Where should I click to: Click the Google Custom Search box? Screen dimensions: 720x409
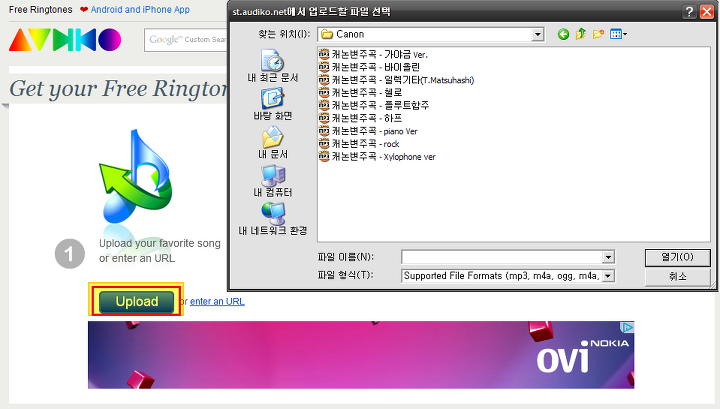[x=186, y=40]
